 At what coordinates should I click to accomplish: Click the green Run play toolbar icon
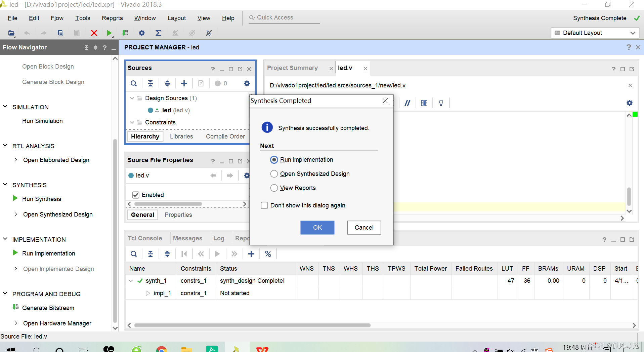(109, 33)
